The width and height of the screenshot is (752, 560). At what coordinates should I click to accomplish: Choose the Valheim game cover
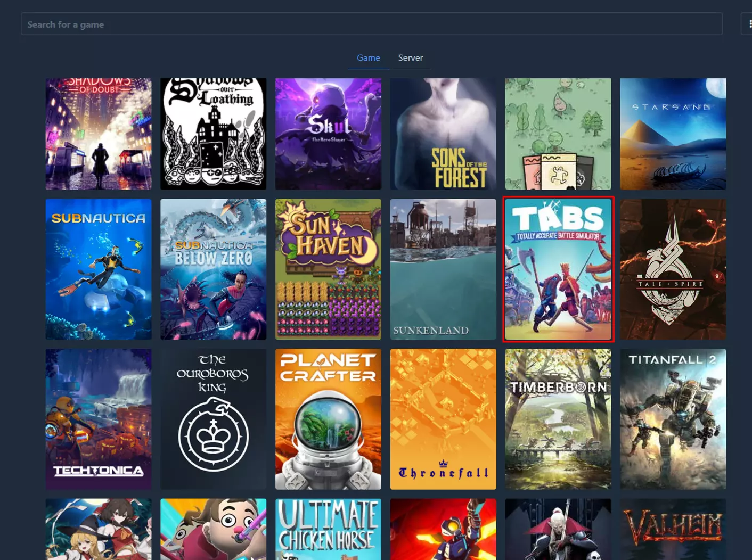point(673,529)
